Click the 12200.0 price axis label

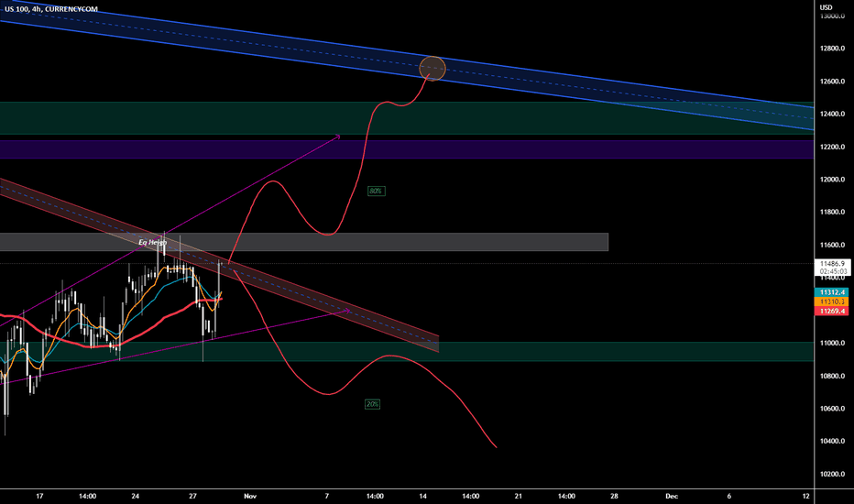tap(832, 147)
